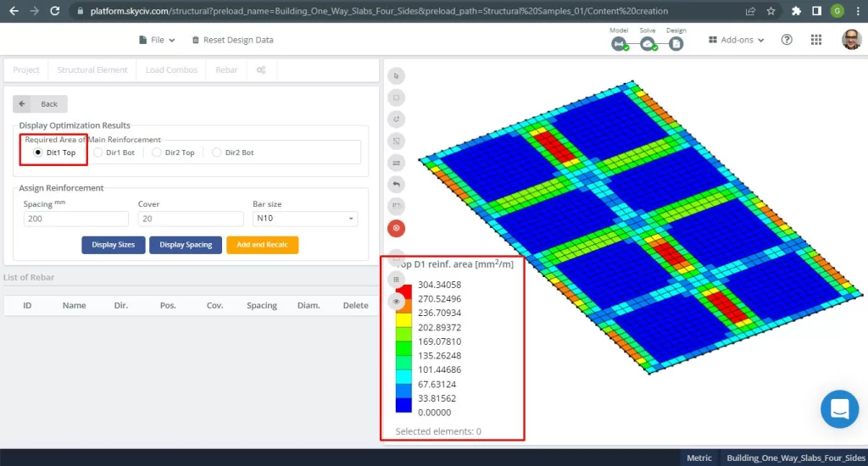The width and height of the screenshot is (868, 466).
Task: Open the File menu dropdown
Action: click(x=157, y=40)
